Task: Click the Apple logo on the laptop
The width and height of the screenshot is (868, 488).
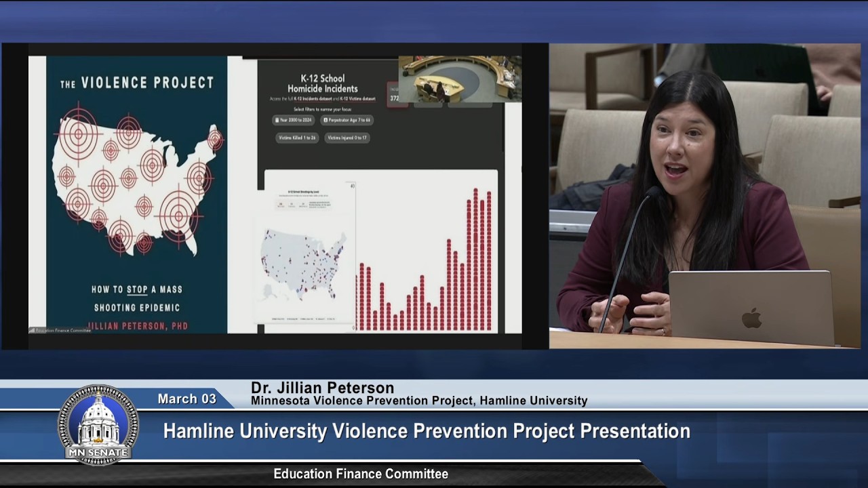Action: (x=751, y=318)
